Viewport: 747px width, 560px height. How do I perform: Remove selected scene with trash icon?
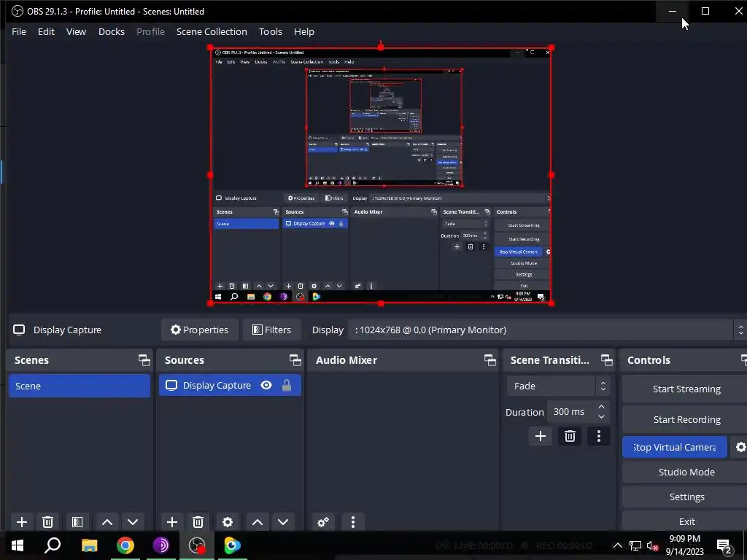[47, 522]
